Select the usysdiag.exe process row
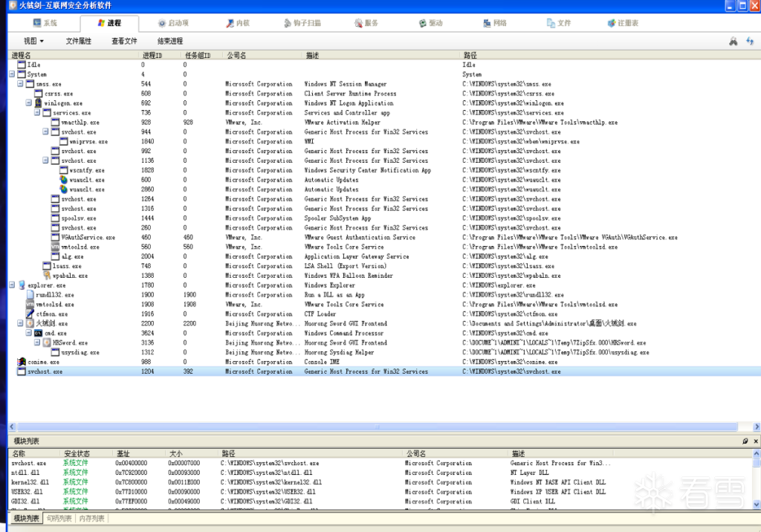 384,352
